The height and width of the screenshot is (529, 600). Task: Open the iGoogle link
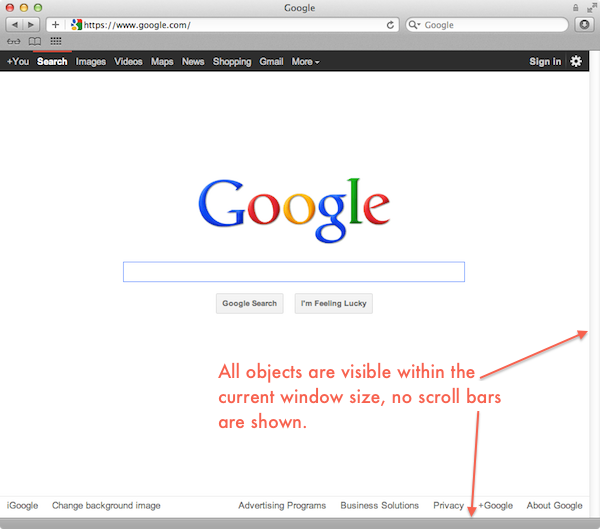(x=22, y=506)
